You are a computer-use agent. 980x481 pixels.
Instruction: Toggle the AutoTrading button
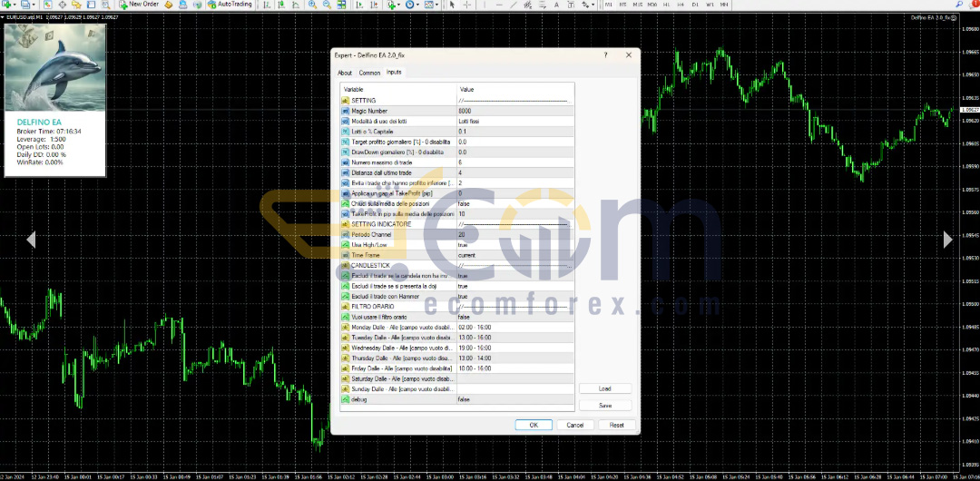(230, 5)
